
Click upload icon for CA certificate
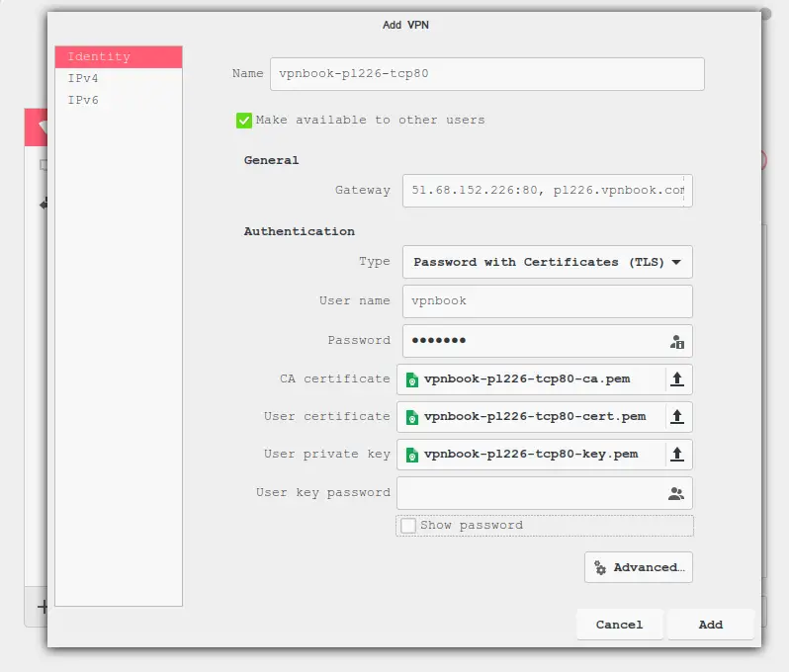[678, 379]
